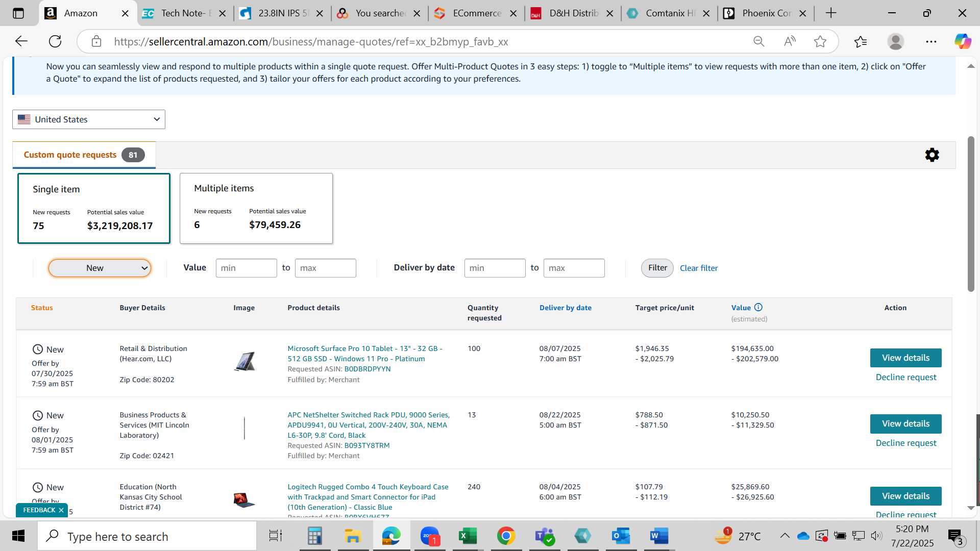Open tab actions menu icon
Viewport: 980px width, 551px height.
click(x=18, y=13)
